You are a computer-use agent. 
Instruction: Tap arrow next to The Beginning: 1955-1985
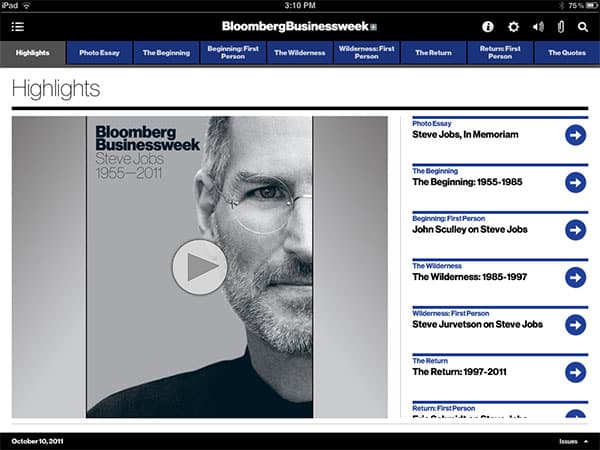576,183
